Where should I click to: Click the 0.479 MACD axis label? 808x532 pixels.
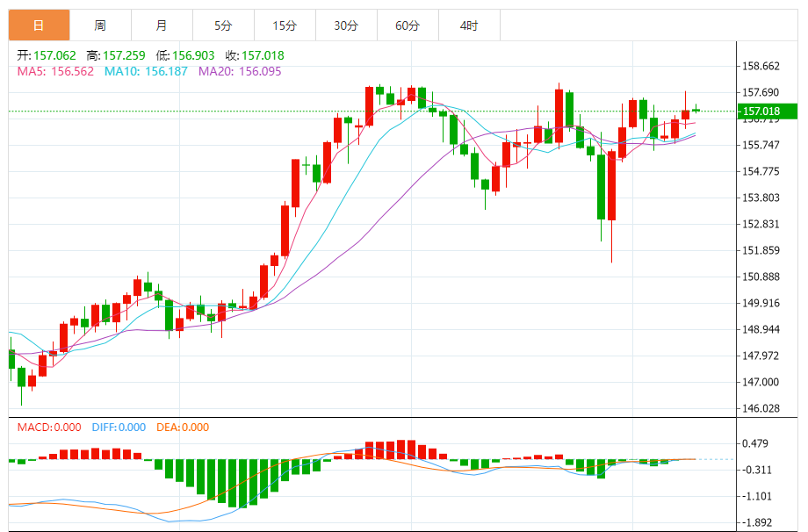(x=755, y=443)
